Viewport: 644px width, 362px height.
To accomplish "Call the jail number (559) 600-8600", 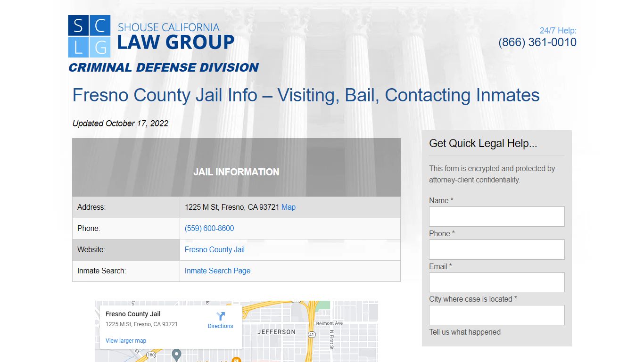I will [x=209, y=228].
